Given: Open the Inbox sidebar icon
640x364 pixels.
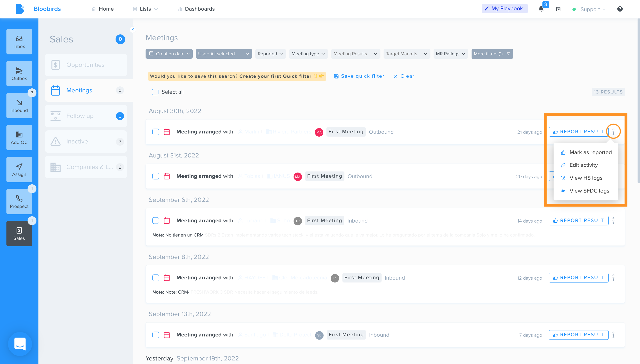Looking at the screenshot, I should tap(19, 42).
